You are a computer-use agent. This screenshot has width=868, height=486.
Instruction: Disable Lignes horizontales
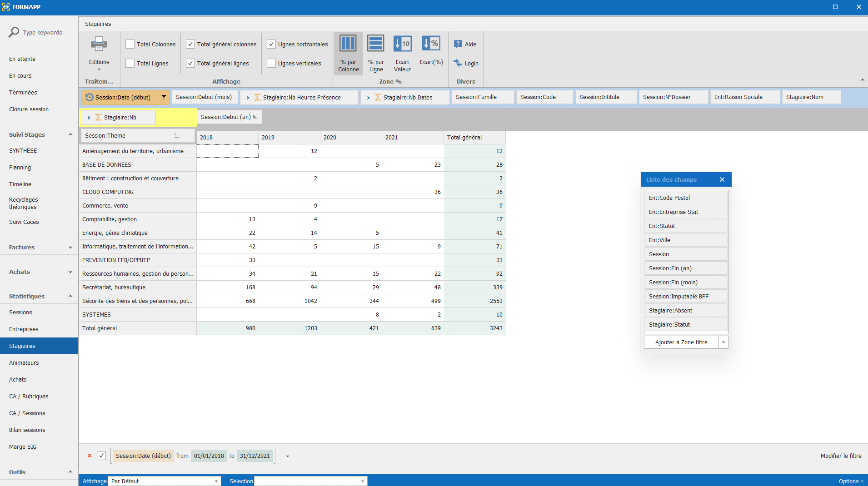[x=271, y=44]
